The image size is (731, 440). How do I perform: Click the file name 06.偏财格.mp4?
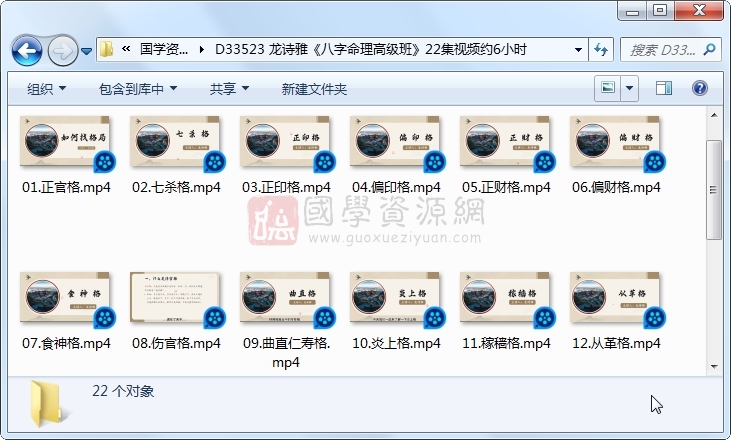pos(616,187)
